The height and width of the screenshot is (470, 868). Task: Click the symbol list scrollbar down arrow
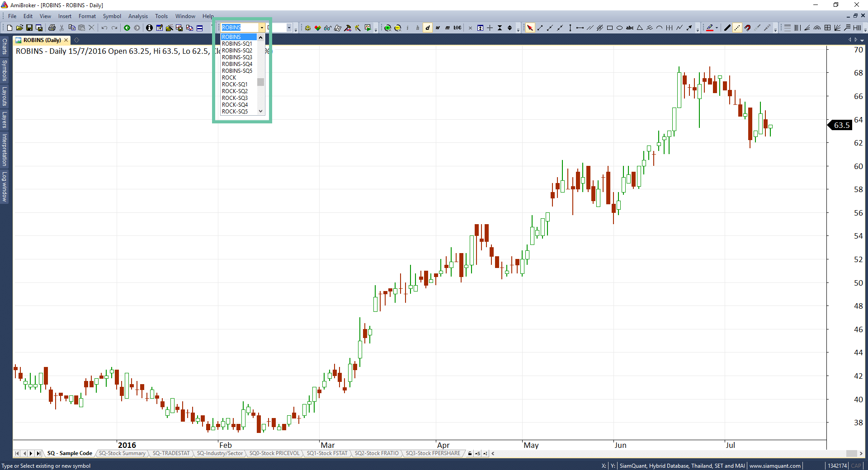pos(260,111)
